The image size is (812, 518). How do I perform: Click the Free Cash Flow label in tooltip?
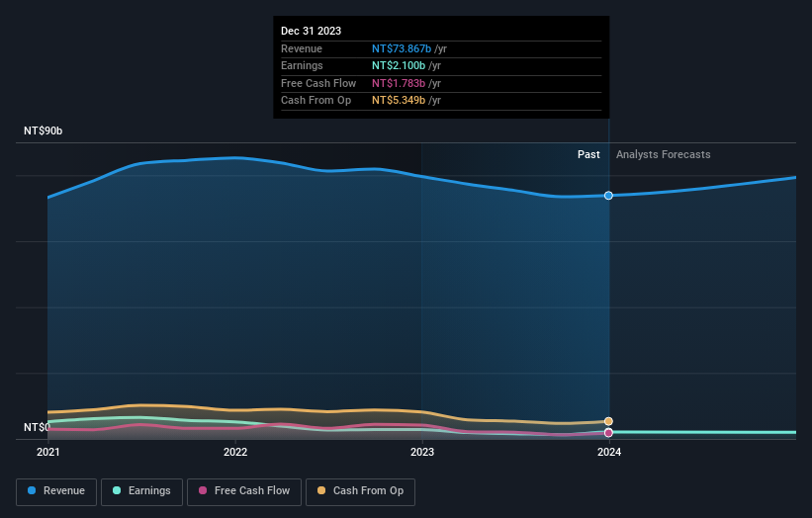pyautogui.click(x=318, y=83)
